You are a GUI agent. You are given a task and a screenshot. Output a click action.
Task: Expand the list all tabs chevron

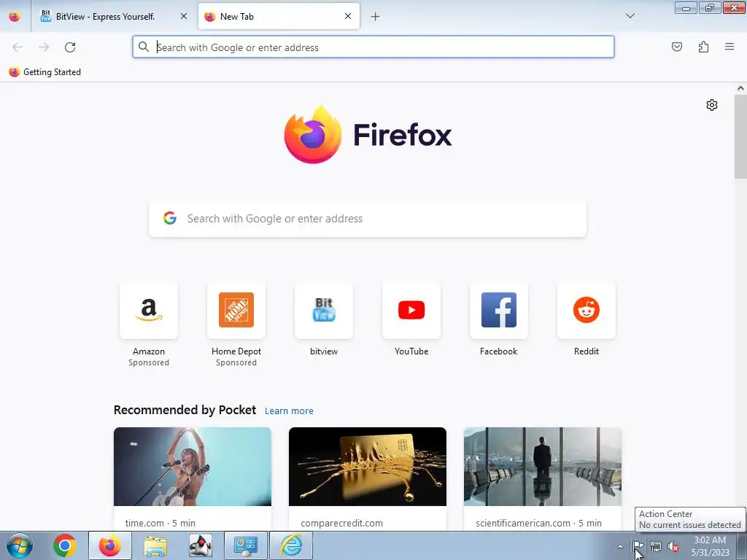[630, 17]
